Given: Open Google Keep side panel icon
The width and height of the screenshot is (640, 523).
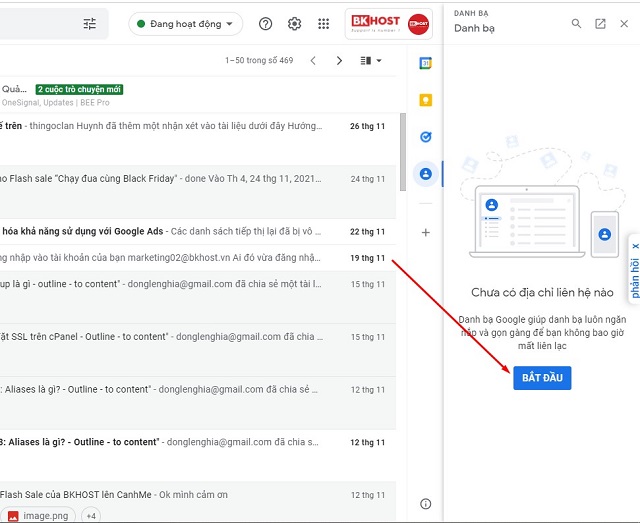Looking at the screenshot, I should (x=426, y=100).
